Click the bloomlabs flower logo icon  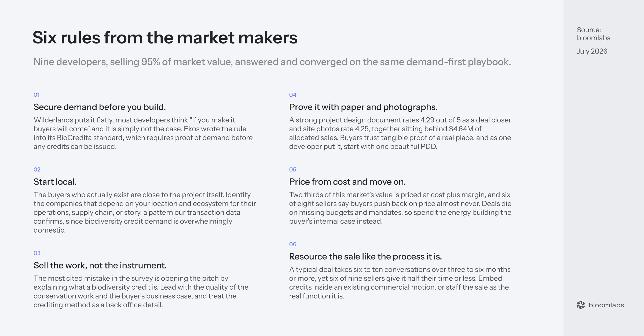(581, 305)
